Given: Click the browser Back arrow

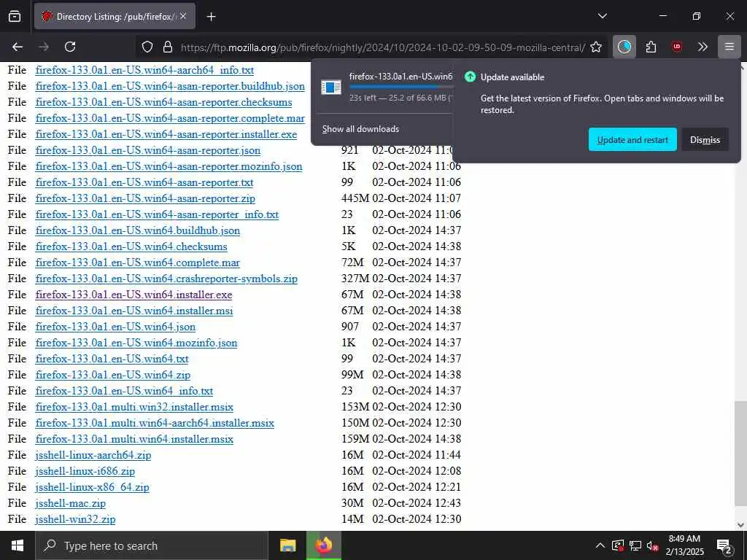Looking at the screenshot, I should click(18, 47).
